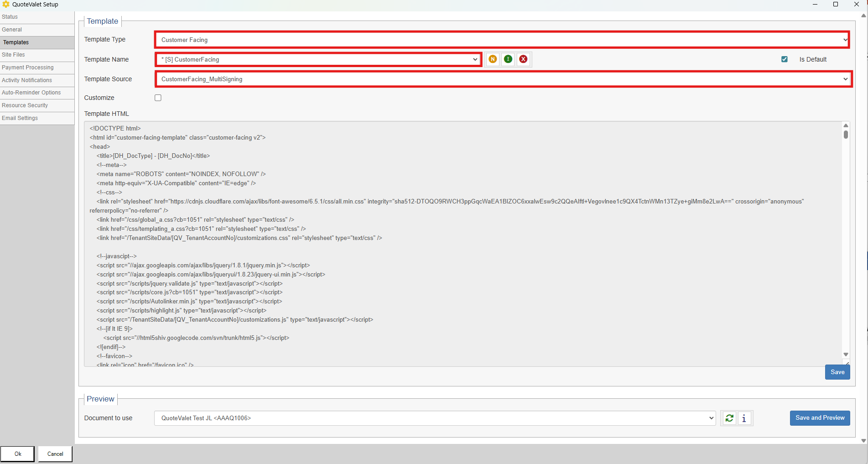Open the Template Type dropdown

click(502, 40)
